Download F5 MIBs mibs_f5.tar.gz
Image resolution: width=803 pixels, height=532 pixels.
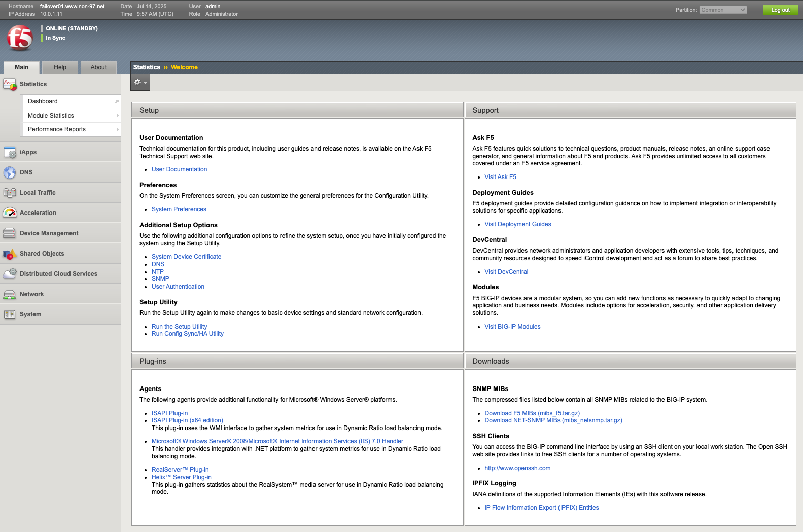pos(532,413)
